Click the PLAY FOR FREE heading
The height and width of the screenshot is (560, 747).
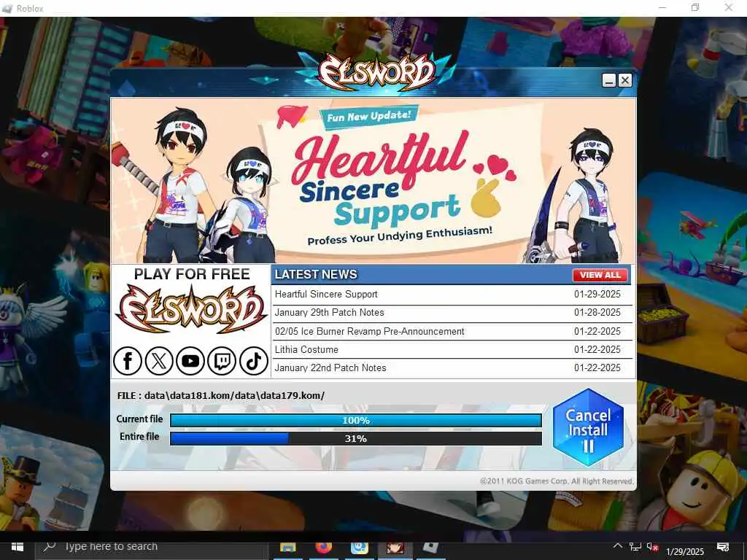[192, 274]
